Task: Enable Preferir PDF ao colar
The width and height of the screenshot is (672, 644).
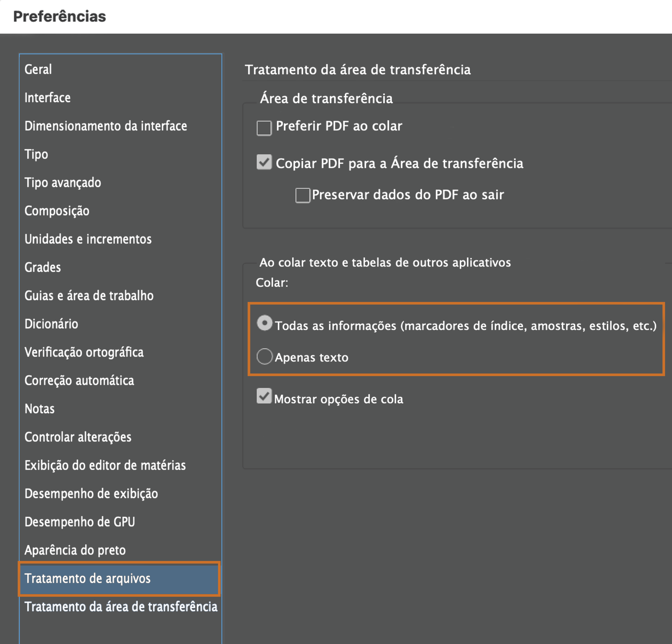Action: click(264, 127)
